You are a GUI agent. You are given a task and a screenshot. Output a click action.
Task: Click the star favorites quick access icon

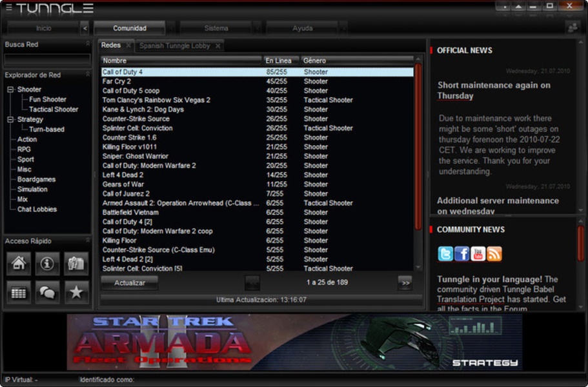coord(76,292)
